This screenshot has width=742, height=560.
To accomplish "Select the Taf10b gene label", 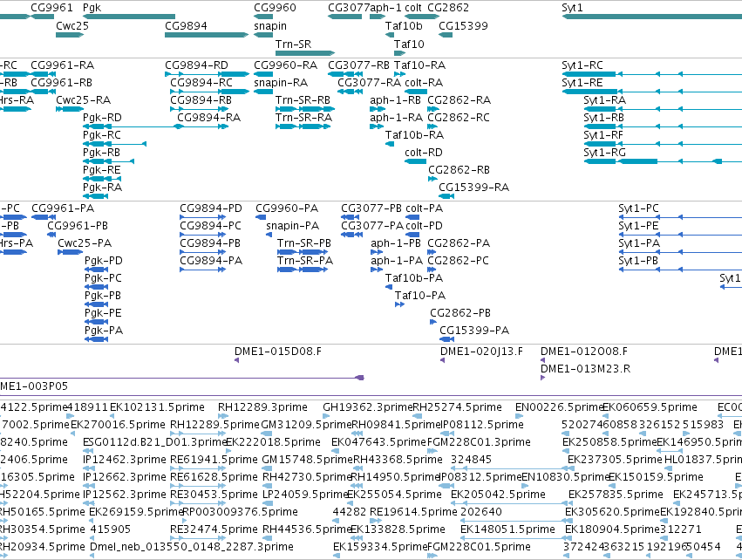I will pos(404,25).
